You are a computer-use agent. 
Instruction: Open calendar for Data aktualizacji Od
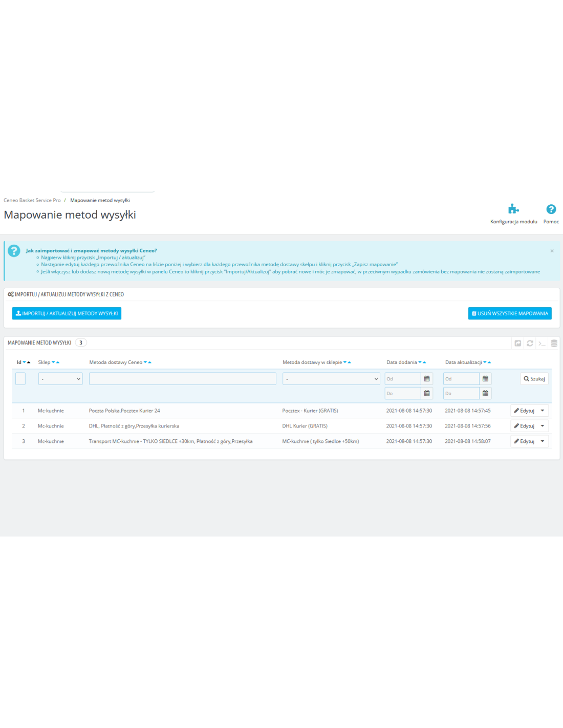tap(485, 379)
